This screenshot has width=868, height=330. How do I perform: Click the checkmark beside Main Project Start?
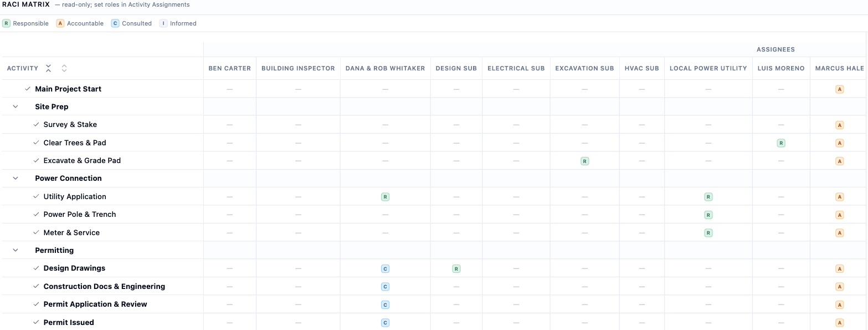pos(28,89)
